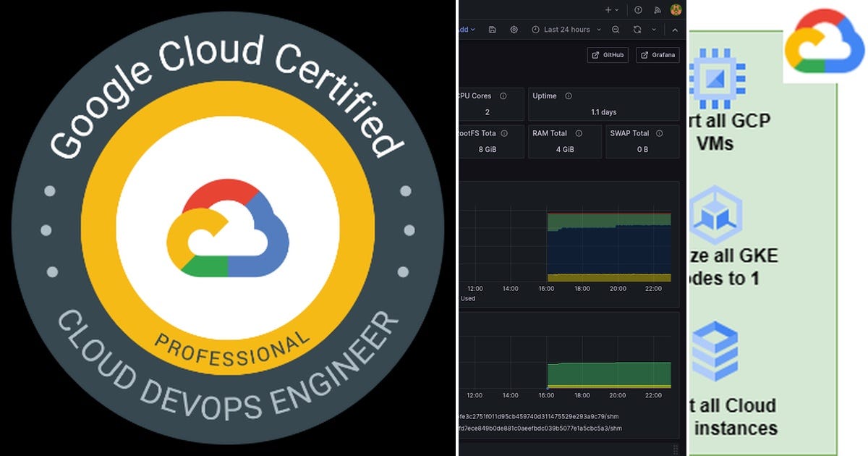
Task: Expand the plus new-item dropdown
Action: click(x=612, y=10)
